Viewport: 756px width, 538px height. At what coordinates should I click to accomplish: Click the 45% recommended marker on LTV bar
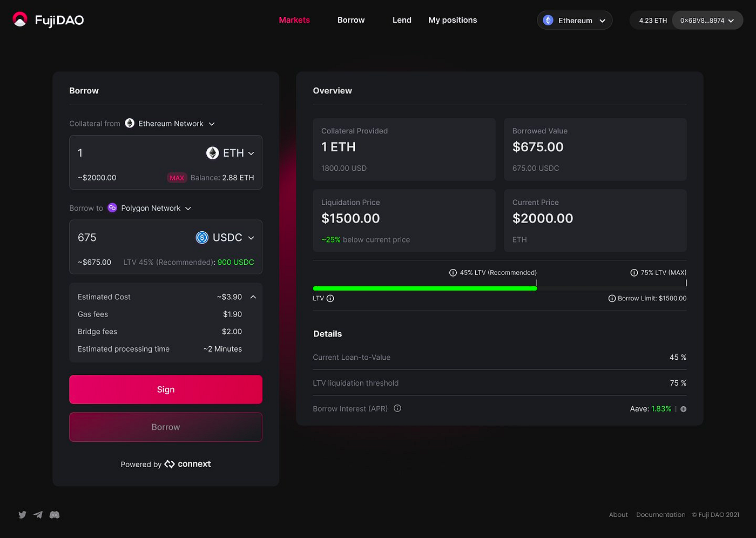537,283
